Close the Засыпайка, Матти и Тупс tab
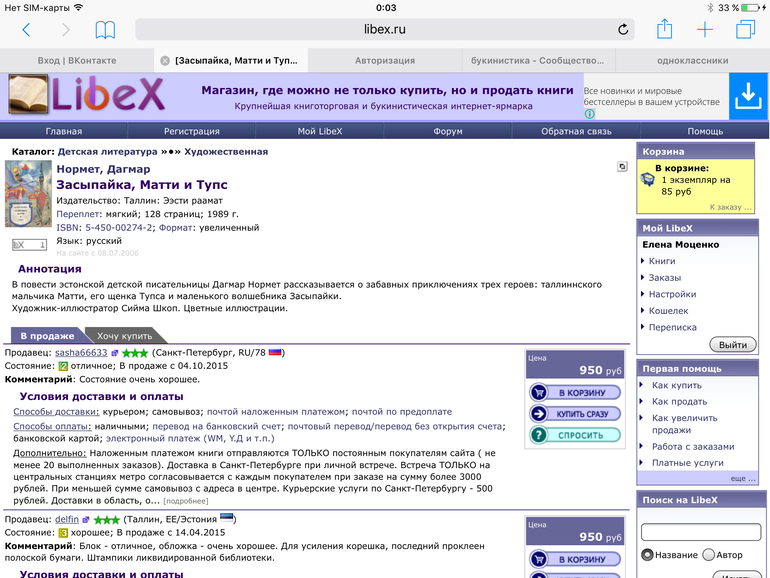The image size is (770, 578). (165, 60)
